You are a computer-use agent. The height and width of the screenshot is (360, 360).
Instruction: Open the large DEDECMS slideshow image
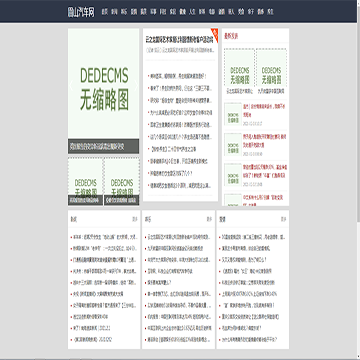[104, 83]
